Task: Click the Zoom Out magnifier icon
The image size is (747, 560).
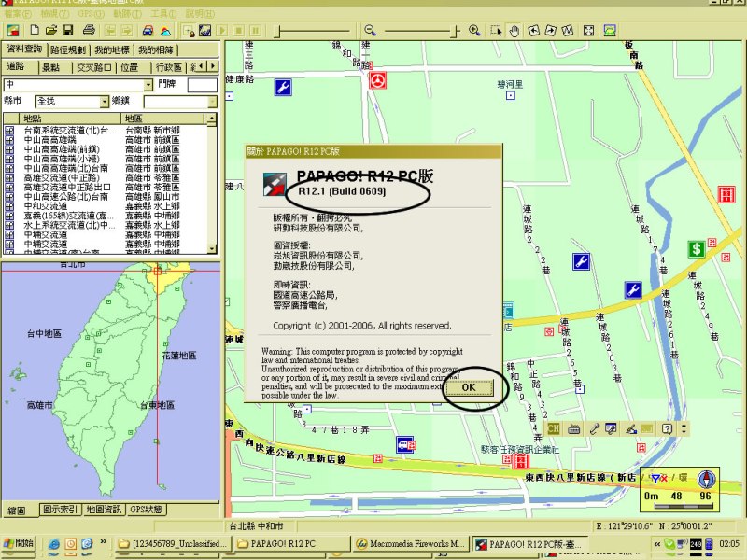Action: coord(370,31)
